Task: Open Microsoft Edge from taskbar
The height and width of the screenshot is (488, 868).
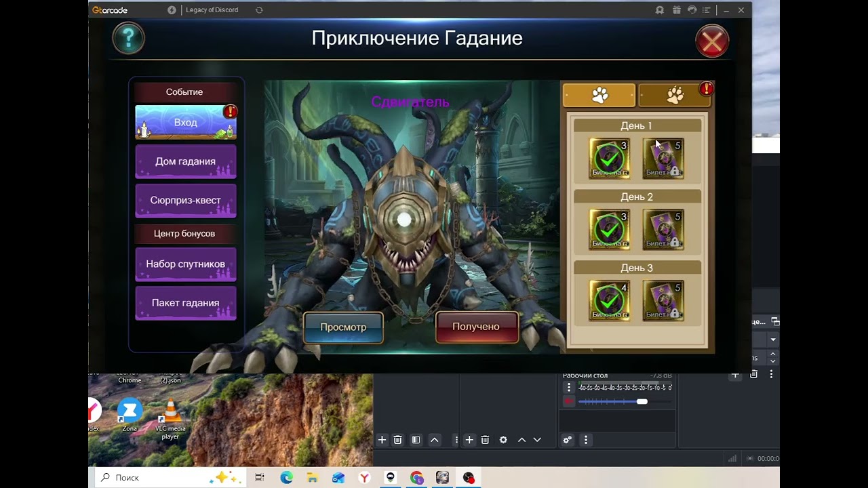Action: pos(286,478)
